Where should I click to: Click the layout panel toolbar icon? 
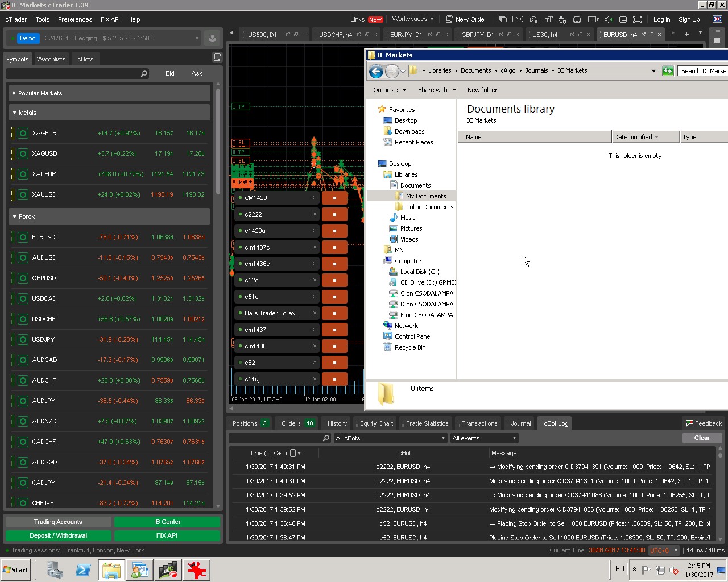click(623, 19)
